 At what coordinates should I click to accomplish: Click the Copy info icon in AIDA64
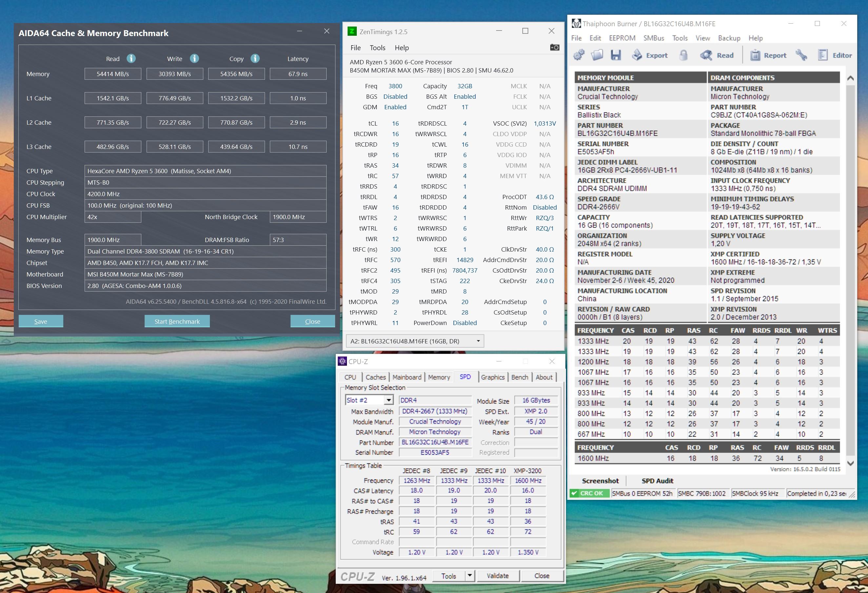pyautogui.click(x=255, y=59)
